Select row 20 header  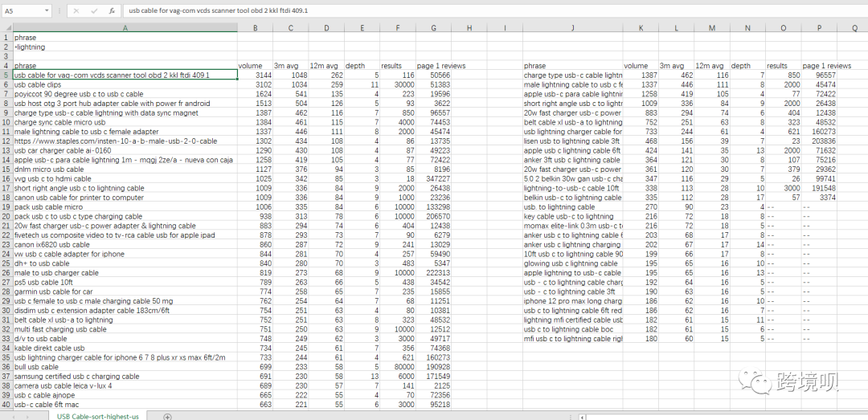point(6,216)
